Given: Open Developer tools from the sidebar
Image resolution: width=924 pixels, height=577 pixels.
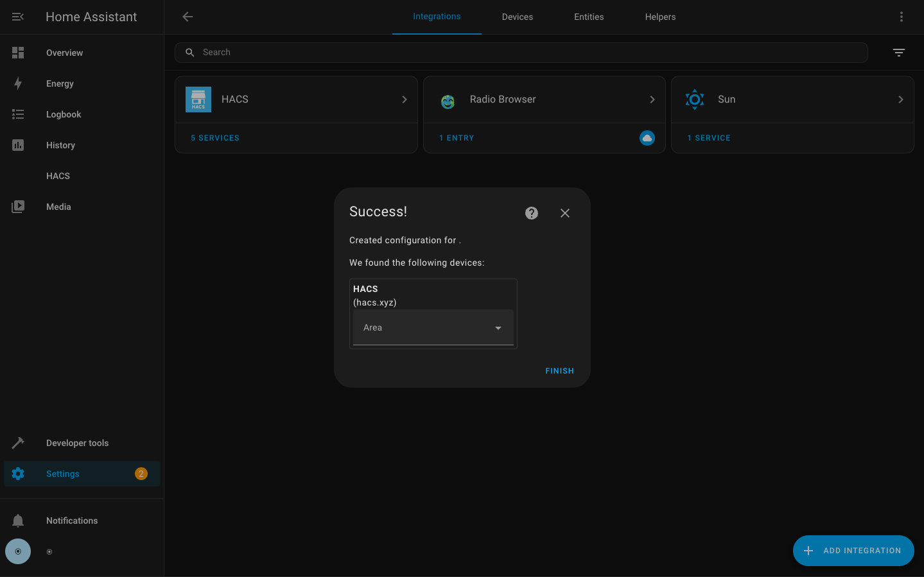Looking at the screenshot, I should point(77,443).
